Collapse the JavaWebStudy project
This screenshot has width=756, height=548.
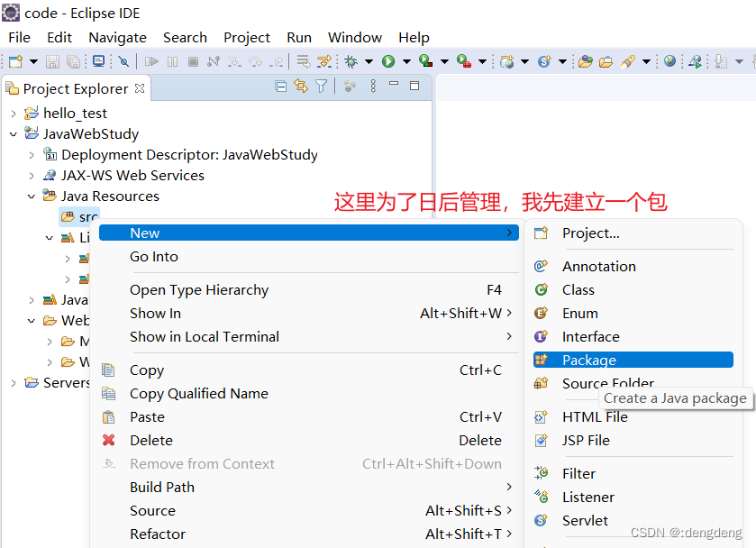(x=14, y=134)
